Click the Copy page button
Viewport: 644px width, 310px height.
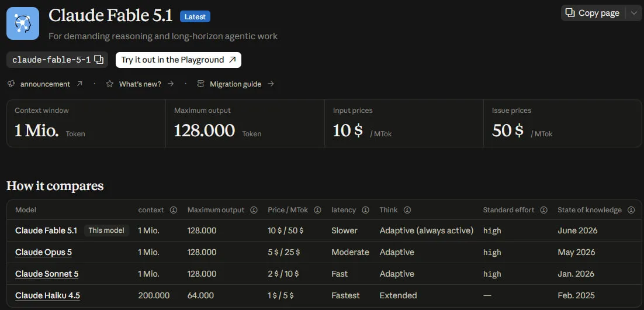(x=593, y=13)
